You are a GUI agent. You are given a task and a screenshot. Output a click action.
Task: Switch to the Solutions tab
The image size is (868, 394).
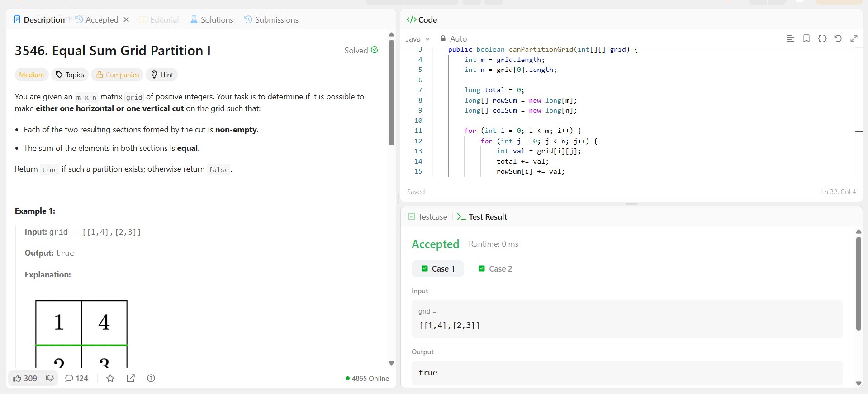[x=212, y=20]
